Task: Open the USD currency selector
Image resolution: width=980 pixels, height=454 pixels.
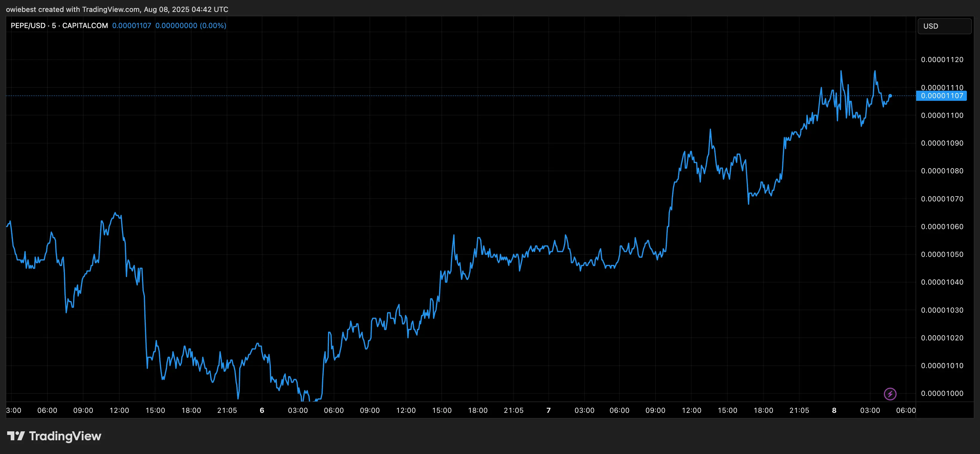Action: pos(944,26)
